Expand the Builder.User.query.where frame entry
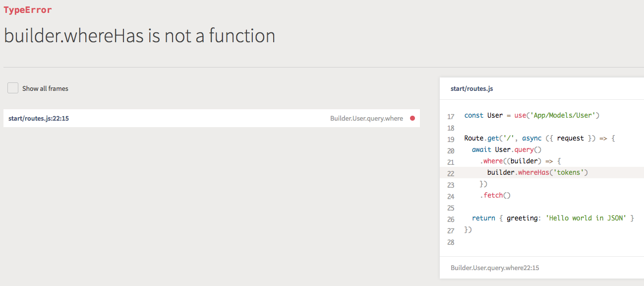The image size is (644, 286). coord(367,118)
